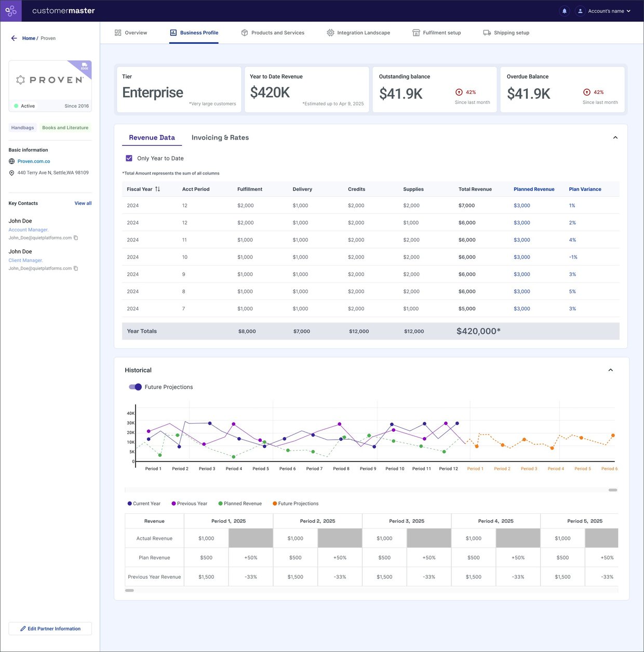Click the Client Manager role label
This screenshot has width=644, height=652.
point(25,261)
